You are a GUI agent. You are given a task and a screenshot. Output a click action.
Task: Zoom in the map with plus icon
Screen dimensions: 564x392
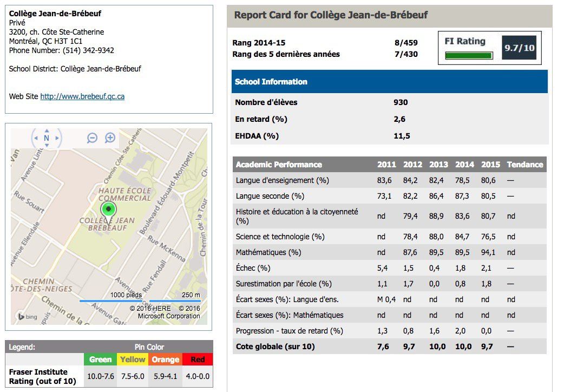point(110,138)
